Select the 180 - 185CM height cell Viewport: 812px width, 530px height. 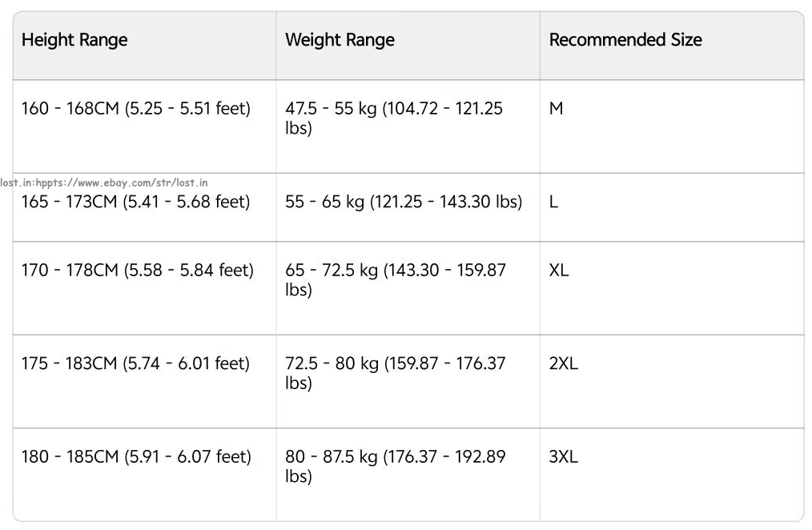tap(136, 457)
